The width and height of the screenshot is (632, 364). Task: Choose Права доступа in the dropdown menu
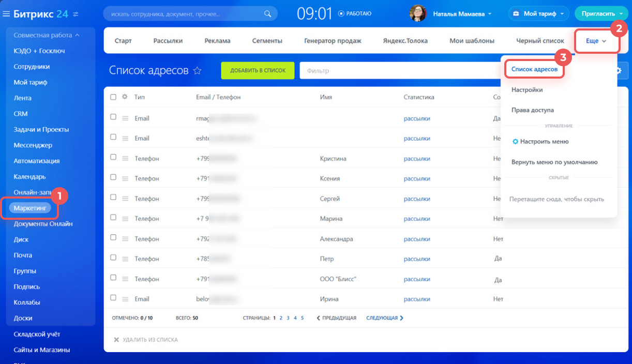tap(532, 110)
